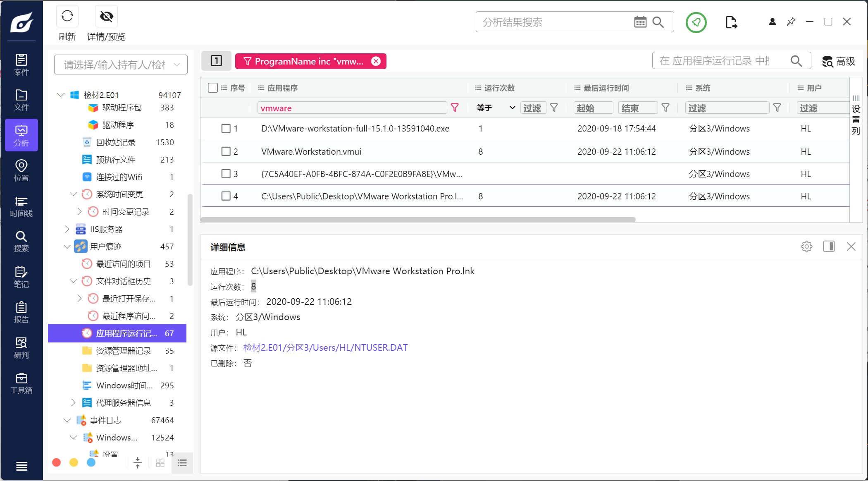Select 回收站记录 in the tree
Viewport: 868px width, 481px height.
click(x=116, y=142)
